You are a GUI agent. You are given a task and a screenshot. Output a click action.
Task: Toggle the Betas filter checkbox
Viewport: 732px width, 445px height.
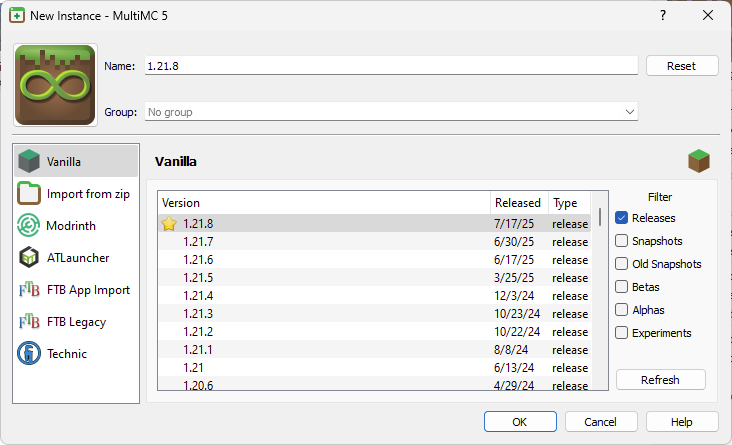pyautogui.click(x=621, y=287)
